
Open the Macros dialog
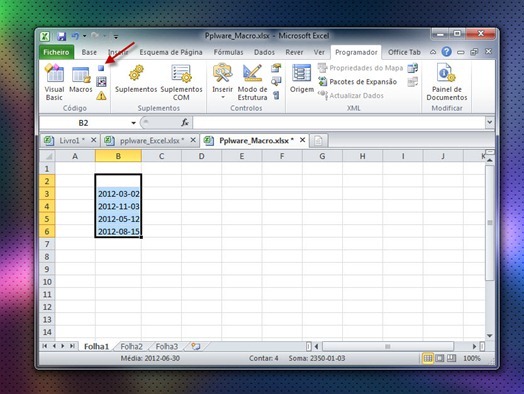[81, 79]
